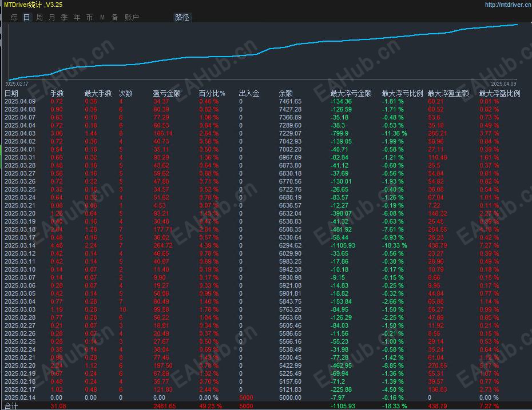Click balance value 7461.65

[290, 101]
